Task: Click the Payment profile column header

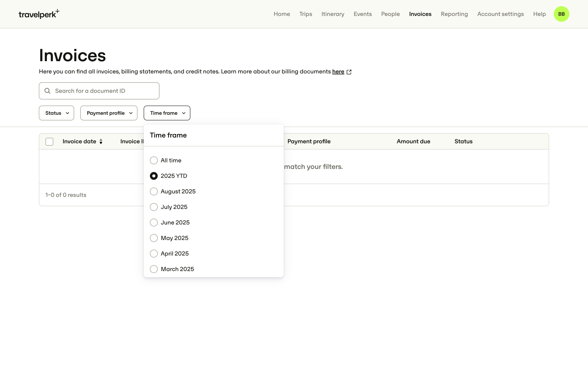Action: click(309, 141)
